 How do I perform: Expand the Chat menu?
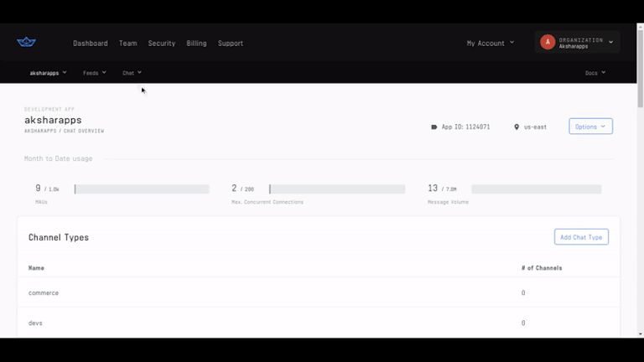point(132,73)
